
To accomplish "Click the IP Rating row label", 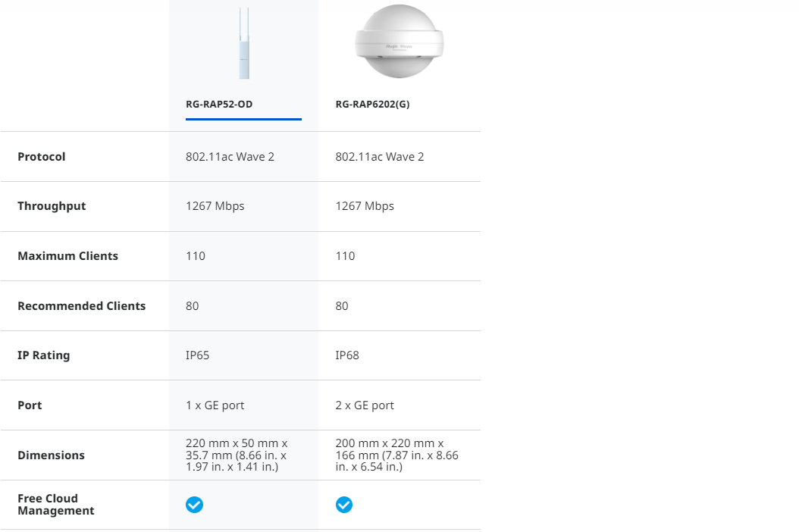I will pyautogui.click(x=43, y=355).
